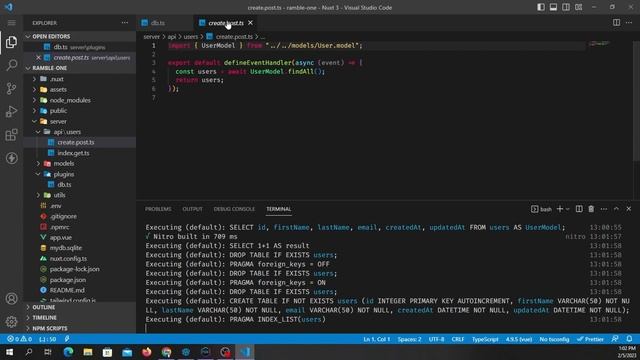Select the create.post.ts editor tab

click(226, 23)
